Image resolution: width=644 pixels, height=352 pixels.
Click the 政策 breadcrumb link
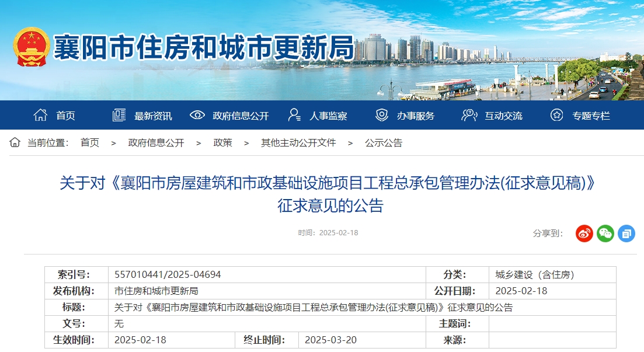[x=222, y=142]
